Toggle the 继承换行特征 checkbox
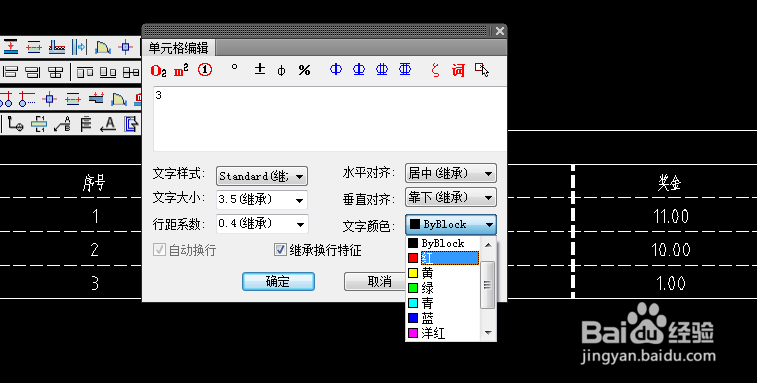The width and height of the screenshot is (757, 383). (x=280, y=250)
